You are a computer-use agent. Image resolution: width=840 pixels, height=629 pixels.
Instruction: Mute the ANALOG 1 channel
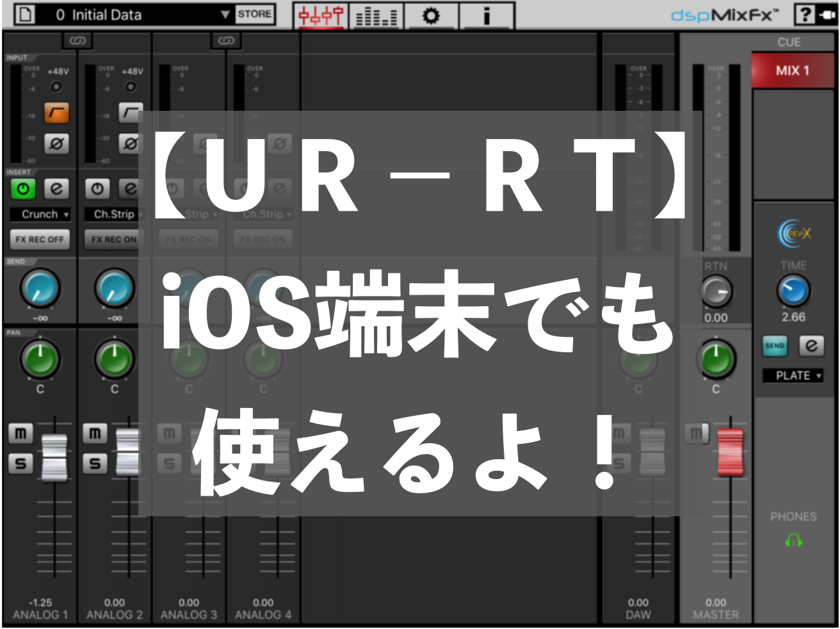pyautogui.click(x=20, y=434)
